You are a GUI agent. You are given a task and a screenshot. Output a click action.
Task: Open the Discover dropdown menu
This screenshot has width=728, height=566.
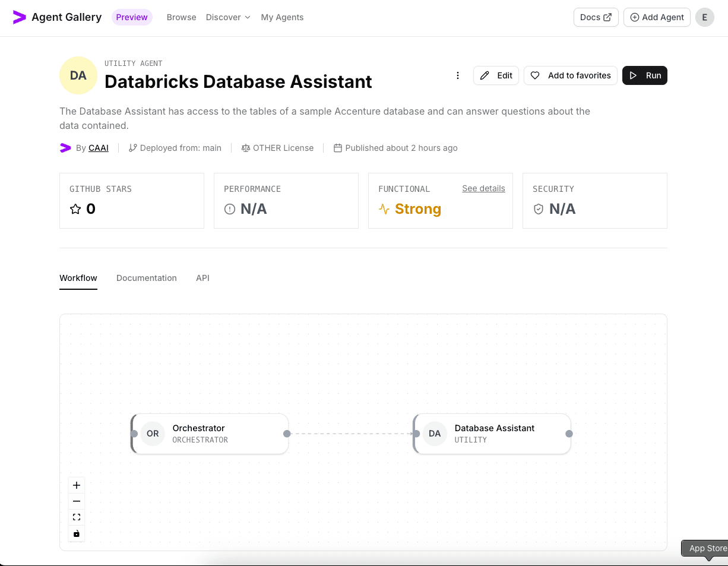click(x=228, y=17)
